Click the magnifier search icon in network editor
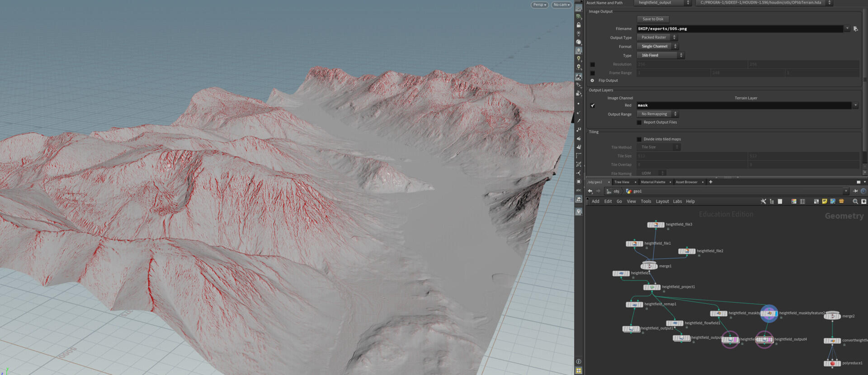 pos(855,202)
